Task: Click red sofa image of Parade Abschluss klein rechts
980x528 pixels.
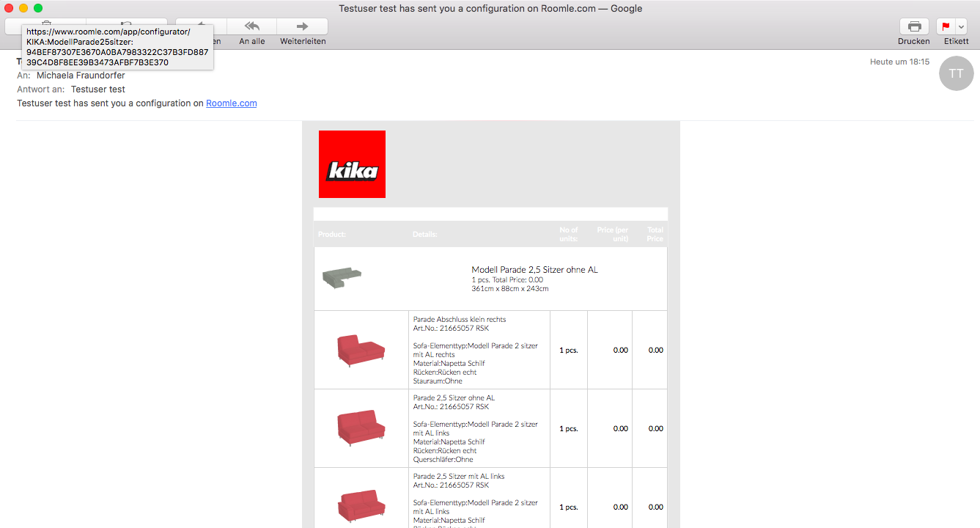Action: pos(361,351)
